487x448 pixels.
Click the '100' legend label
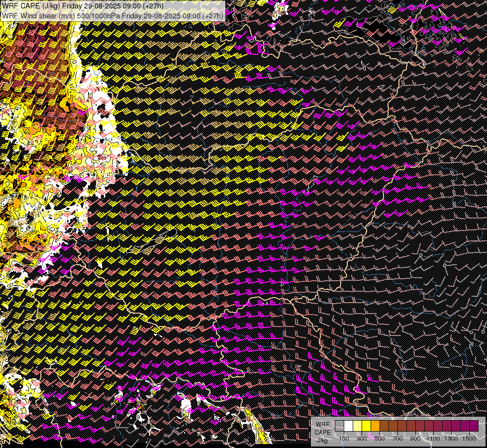[x=344, y=439]
